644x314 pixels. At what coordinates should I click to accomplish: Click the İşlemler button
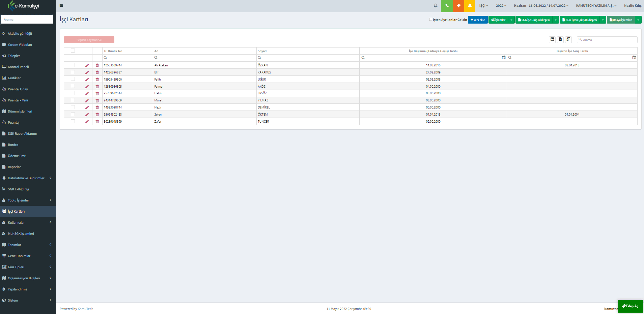pyautogui.click(x=498, y=20)
